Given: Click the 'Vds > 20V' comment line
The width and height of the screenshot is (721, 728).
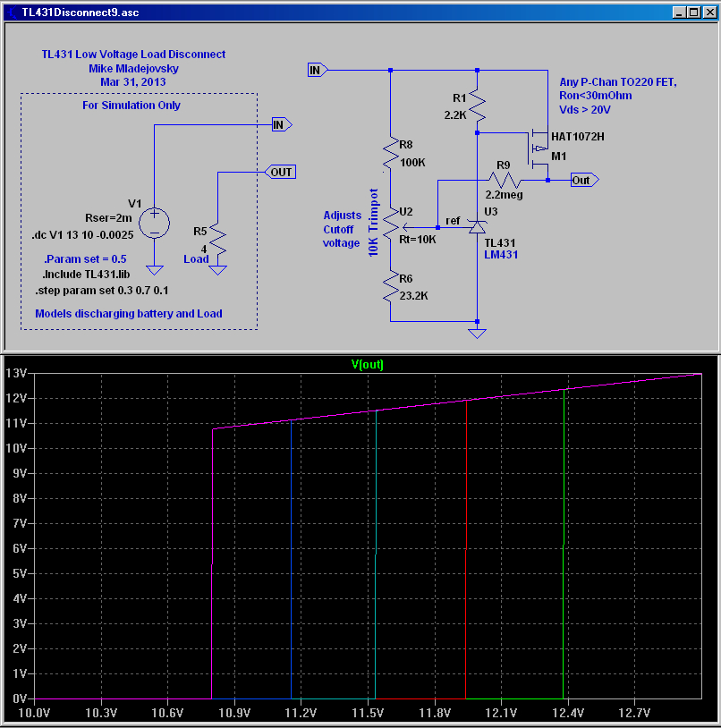Looking at the screenshot, I should click(584, 110).
